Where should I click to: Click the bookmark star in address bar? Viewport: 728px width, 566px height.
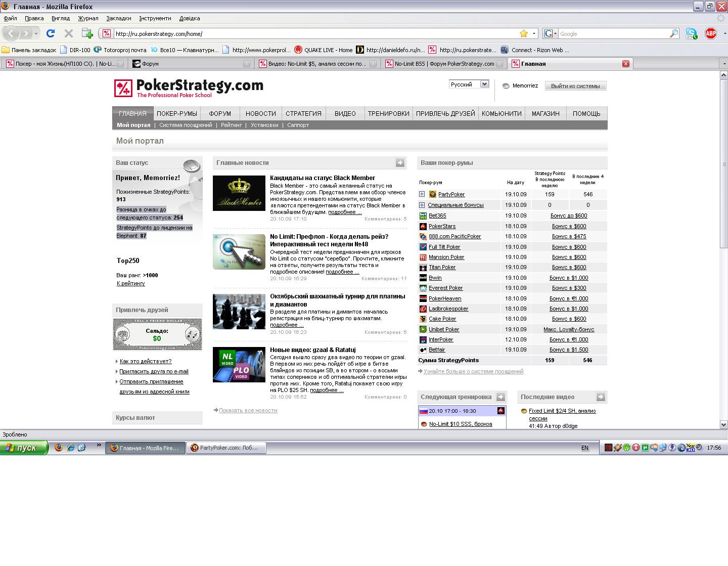pyautogui.click(x=524, y=33)
